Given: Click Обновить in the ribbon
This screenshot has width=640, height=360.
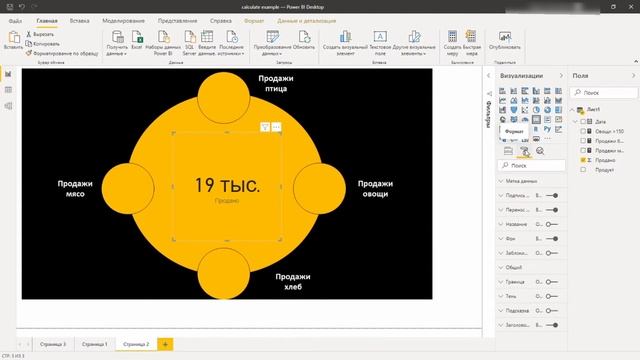Looking at the screenshot, I should [x=304, y=40].
